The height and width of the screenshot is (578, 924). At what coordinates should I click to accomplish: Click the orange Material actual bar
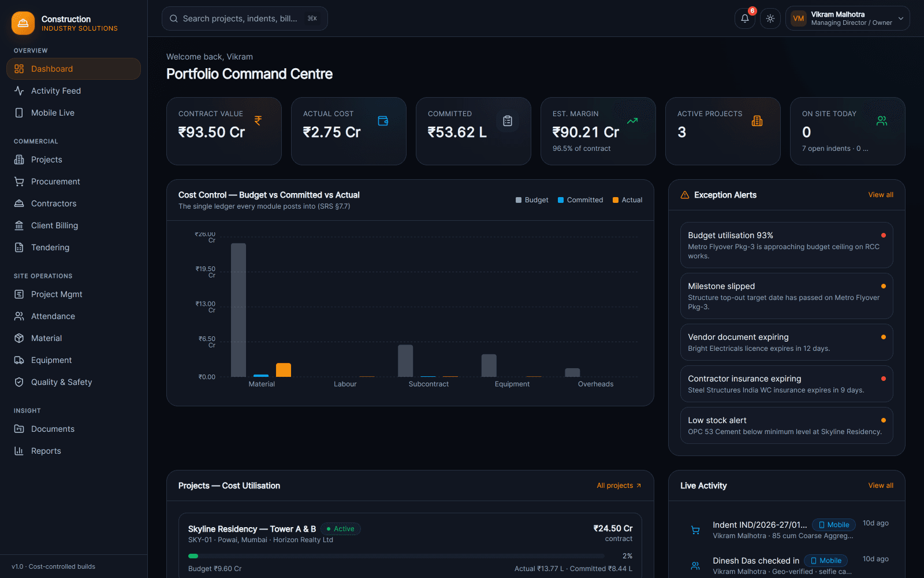[x=284, y=370]
